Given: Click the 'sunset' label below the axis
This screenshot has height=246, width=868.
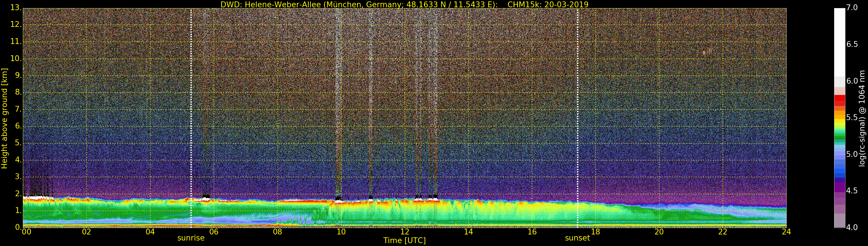Looking at the screenshot, I should (x=578, y=238).
